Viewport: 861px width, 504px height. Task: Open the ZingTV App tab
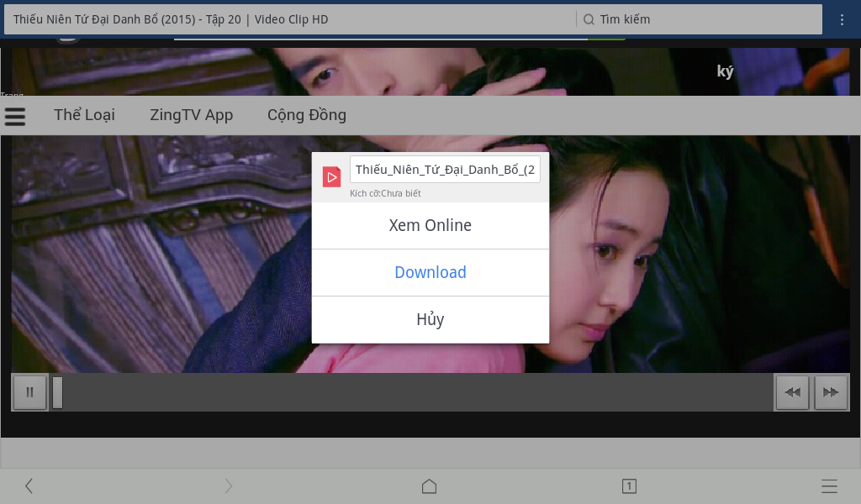pos(191,115)
